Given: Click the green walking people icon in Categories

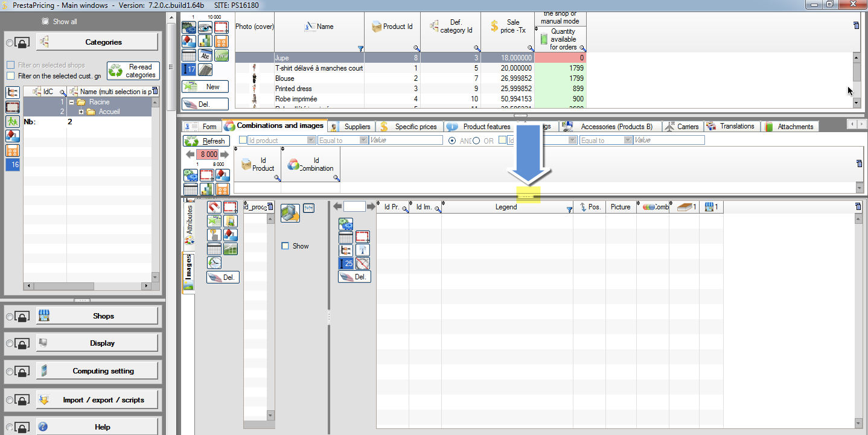Looking at the screenshot, I should pos(12,121).
